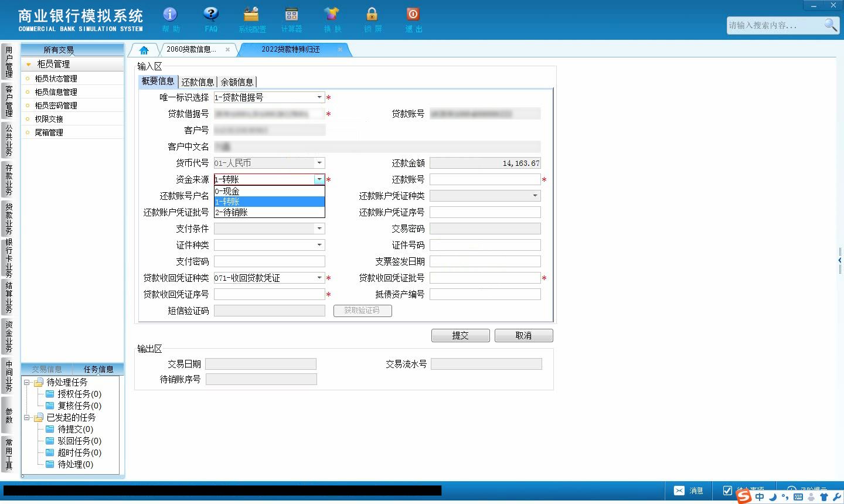Viewport: 844px width, 504px height.
Task: Open the IME skin shirt icon
Action: click(824, 497)
